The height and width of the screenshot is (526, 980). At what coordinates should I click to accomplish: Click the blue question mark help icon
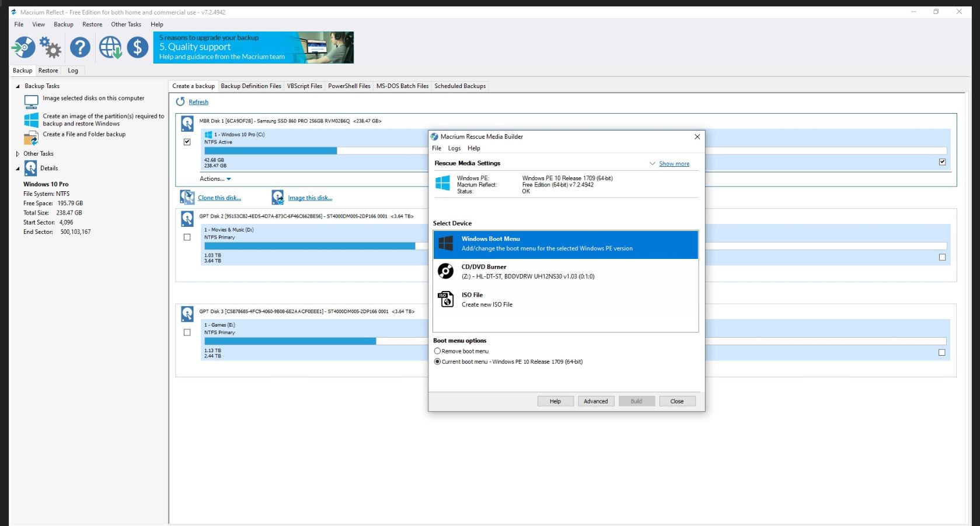click(80, 47)
